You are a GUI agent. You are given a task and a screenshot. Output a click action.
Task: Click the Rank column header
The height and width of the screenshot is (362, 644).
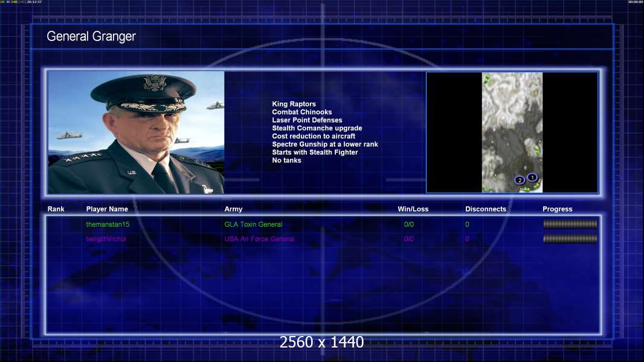click(x=56, y=209)
